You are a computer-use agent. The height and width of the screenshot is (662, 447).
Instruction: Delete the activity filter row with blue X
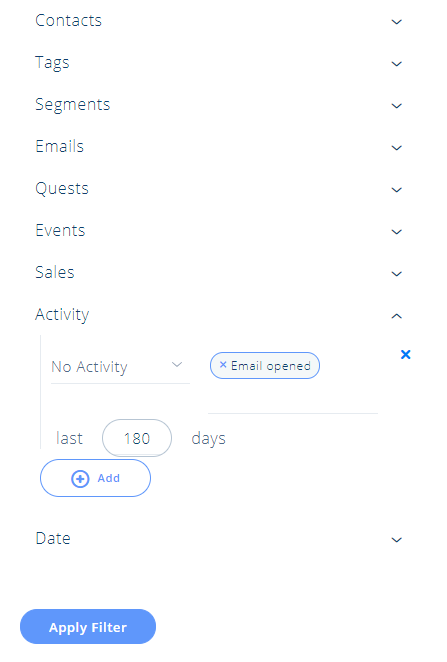coord(405,355)
